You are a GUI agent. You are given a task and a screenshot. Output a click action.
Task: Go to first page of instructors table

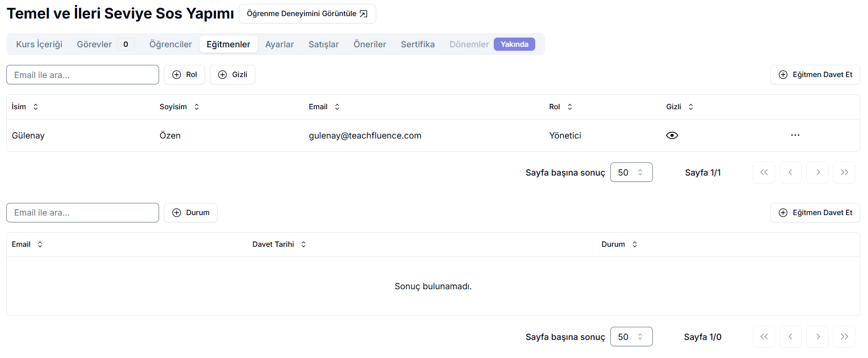(764, 172)
